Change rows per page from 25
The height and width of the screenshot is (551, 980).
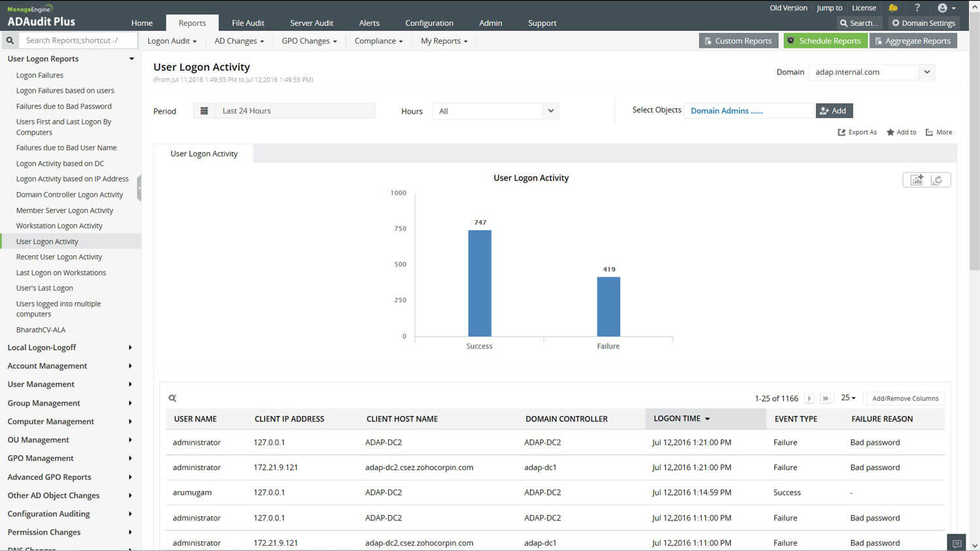(x=848, y=398)
